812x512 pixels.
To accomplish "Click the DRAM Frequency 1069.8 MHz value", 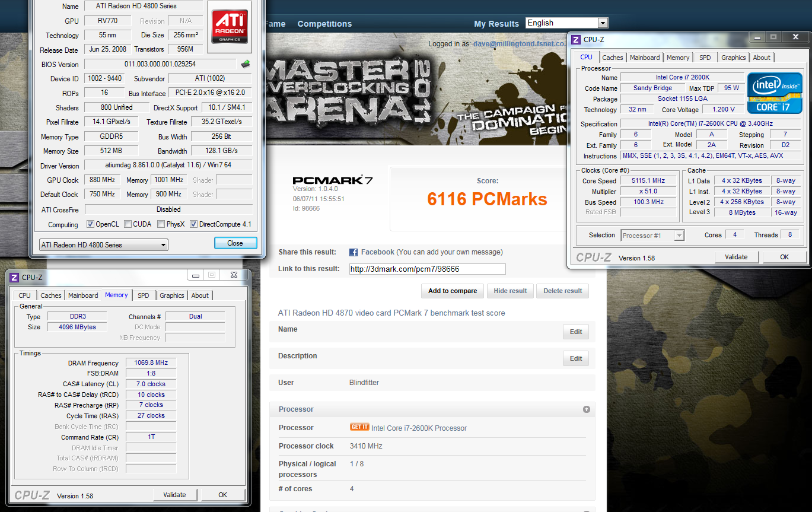I will (151, 362).
